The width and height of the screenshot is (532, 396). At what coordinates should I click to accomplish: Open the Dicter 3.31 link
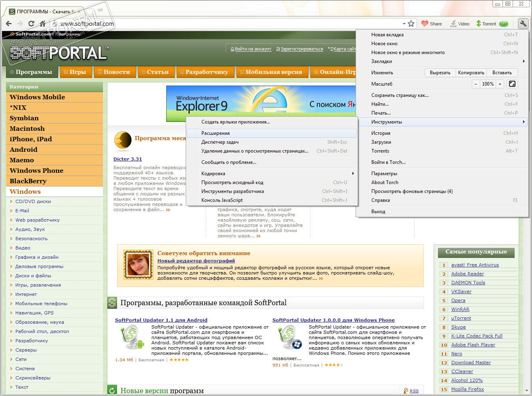click(128, 159)
